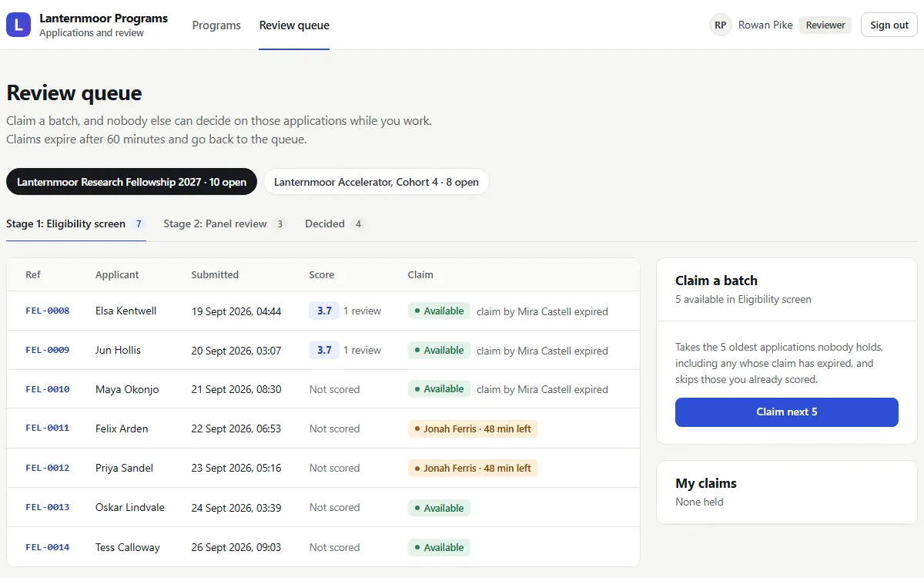The width and height of the screenshot is (924, 578).
Task: Click the Applicant column header
Action: click(x=117, y=275)
